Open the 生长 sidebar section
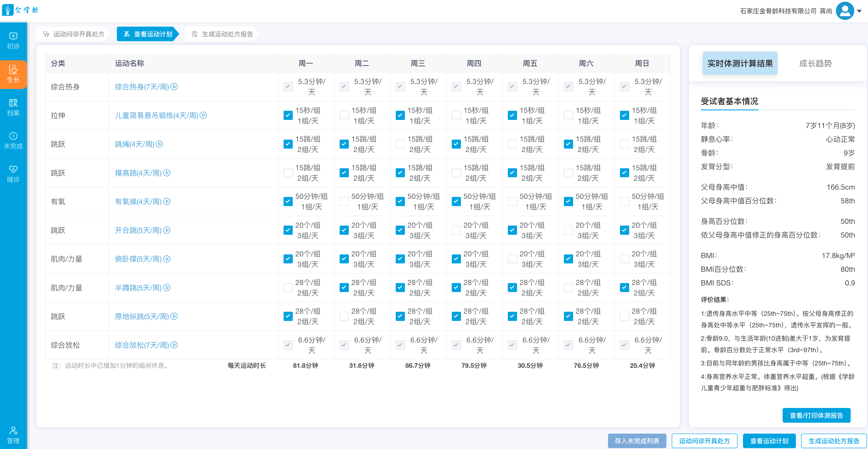Viewport: 868px width, 449px height. pos(13,74)
